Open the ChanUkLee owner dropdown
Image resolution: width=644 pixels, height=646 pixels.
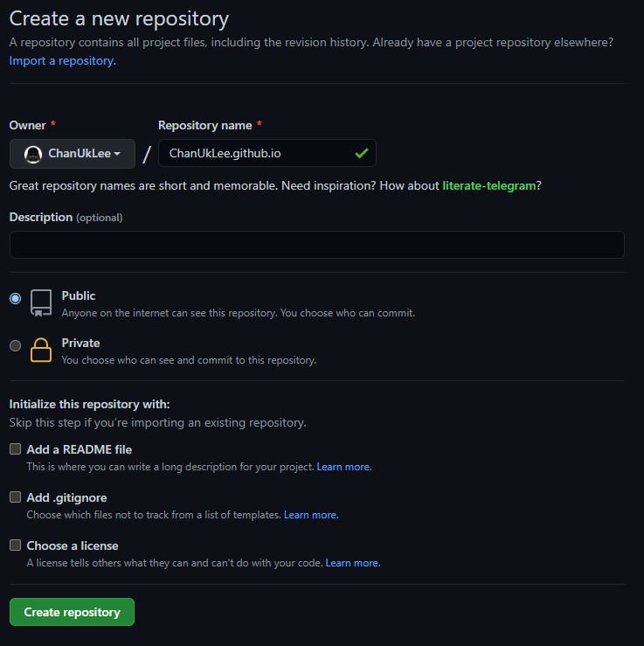(x=72, y=154)
